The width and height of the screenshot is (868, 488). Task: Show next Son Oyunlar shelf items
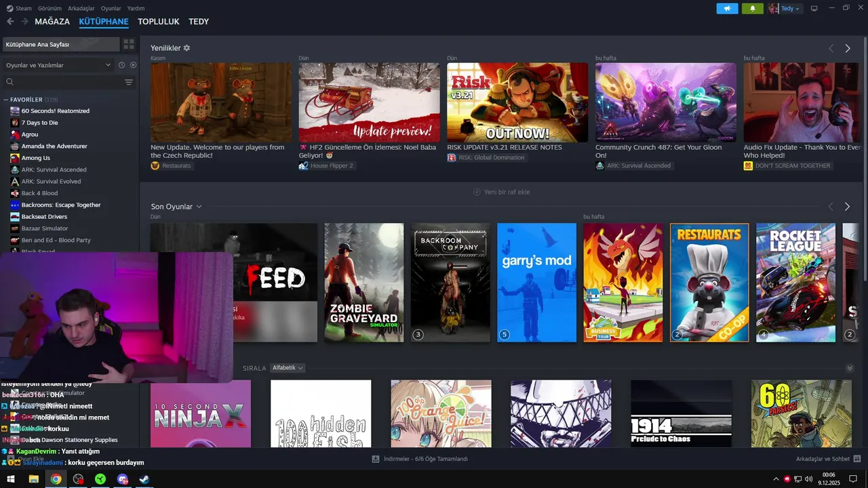click(847, 206)
